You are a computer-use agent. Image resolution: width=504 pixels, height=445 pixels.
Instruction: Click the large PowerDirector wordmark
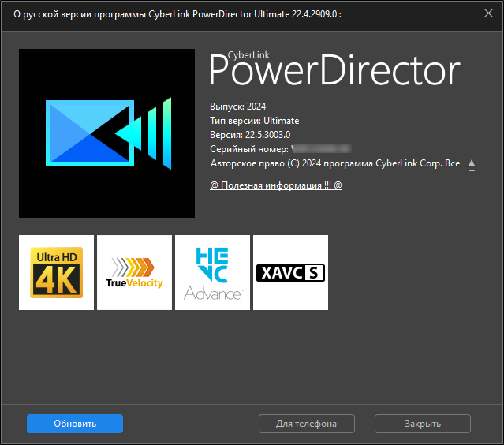tap(334, 73)
